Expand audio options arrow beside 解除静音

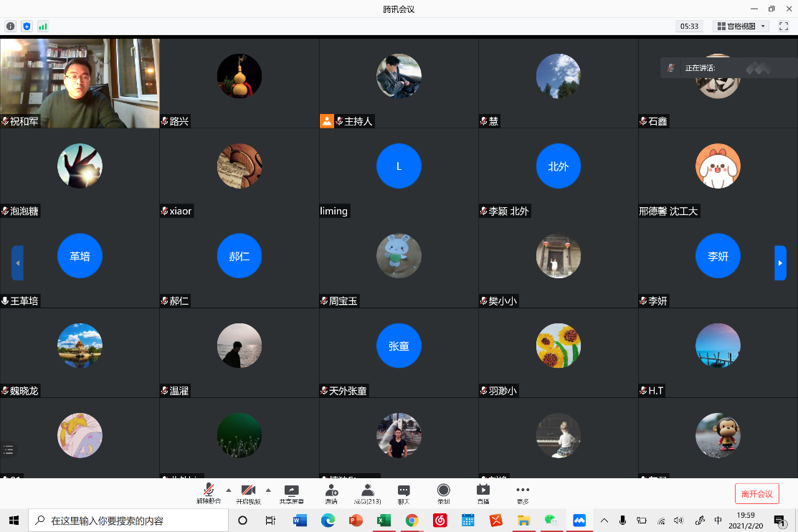229,490
